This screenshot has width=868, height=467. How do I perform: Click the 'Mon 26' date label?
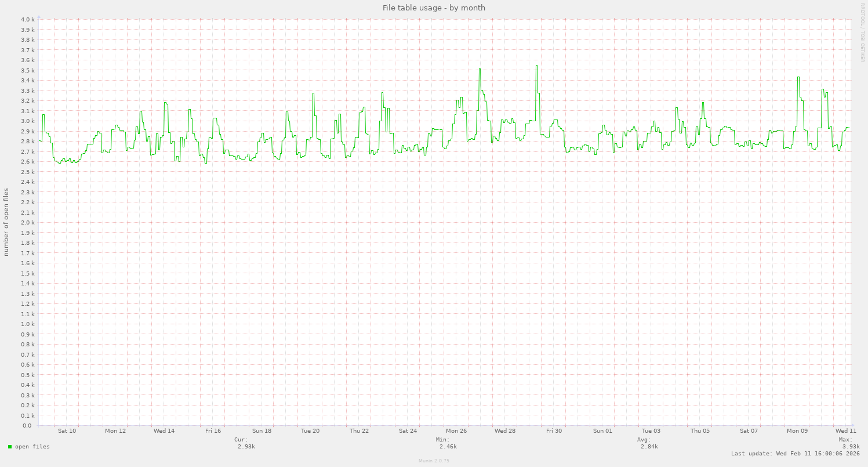click(x=456, y=430)
